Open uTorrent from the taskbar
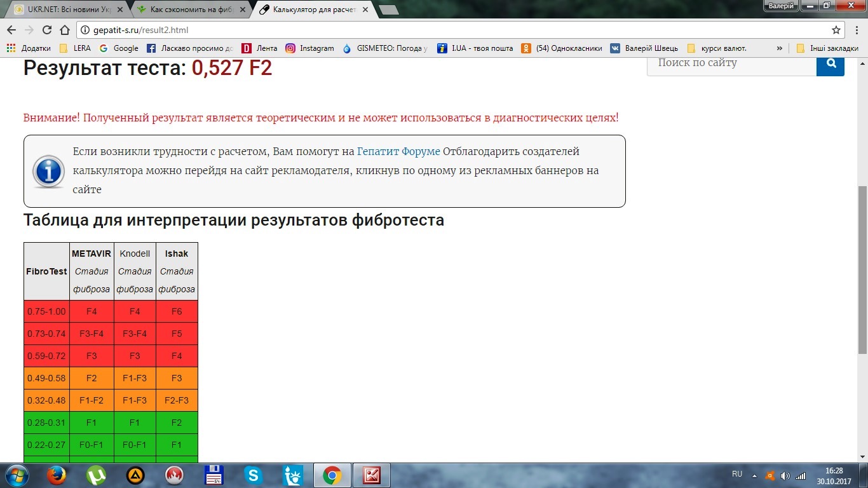Image resolution: width=868 pixels, height=488 pixels. pos(96,475)
